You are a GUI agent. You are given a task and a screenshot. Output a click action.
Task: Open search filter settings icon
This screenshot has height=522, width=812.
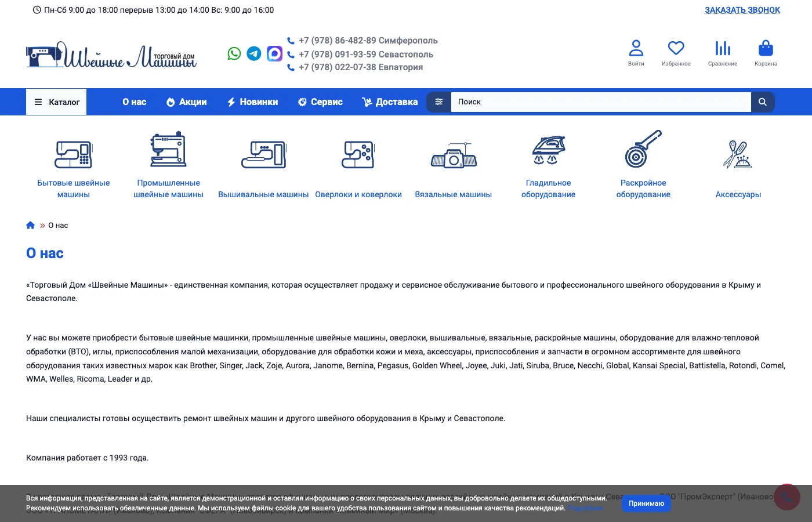click(439, 102)
